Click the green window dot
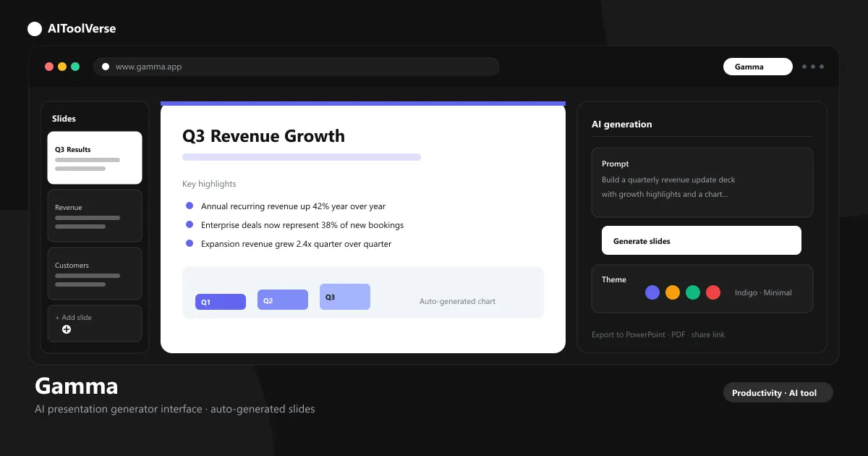This screenshot has width=868, height=456. point(75,67)
